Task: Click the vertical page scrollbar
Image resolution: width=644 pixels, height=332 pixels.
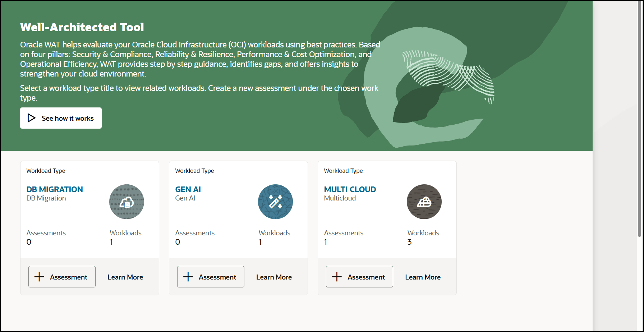Action: 639,119
